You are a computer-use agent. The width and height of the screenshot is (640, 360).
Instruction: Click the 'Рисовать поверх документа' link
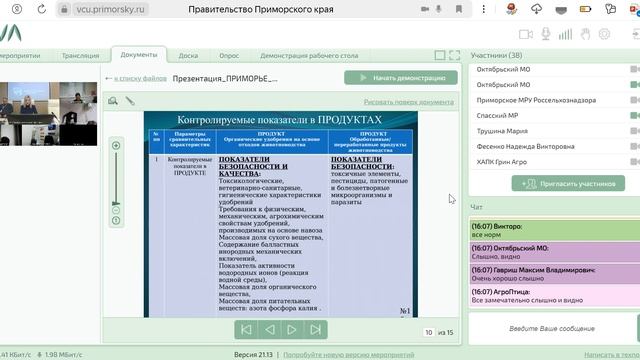click(409, 102)
